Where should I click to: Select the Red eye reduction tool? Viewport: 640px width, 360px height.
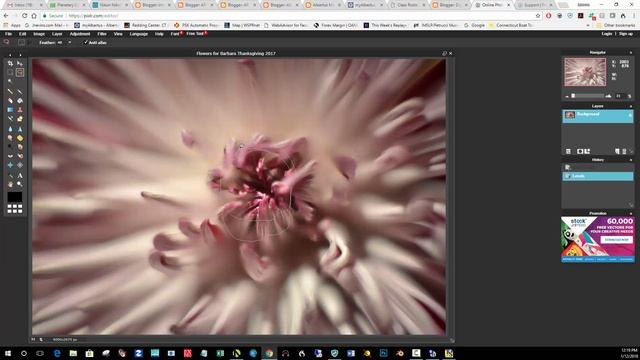10,156
